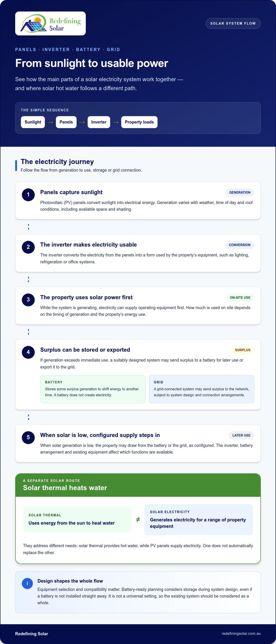The height and width of the screenshot is (644, 276).
Task: Select the step 3 number circle
Action: click(28, 300)
